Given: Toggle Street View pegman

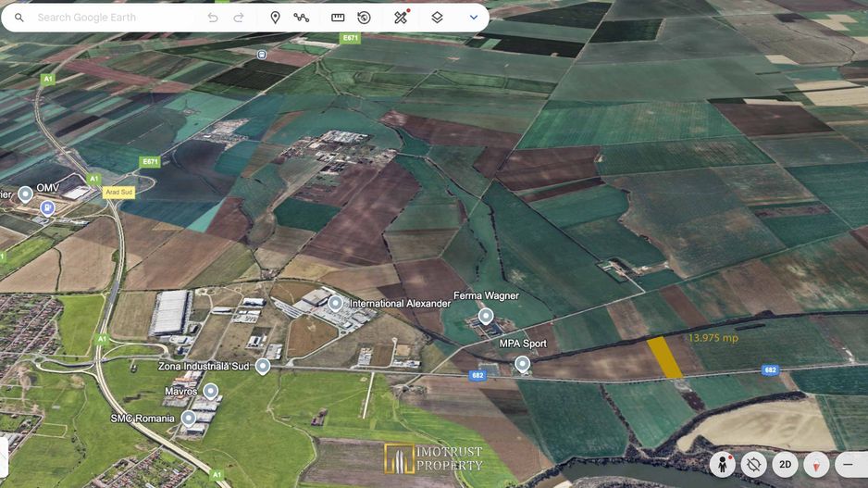Looking at the screenshot, I should [x=723, y=464].
